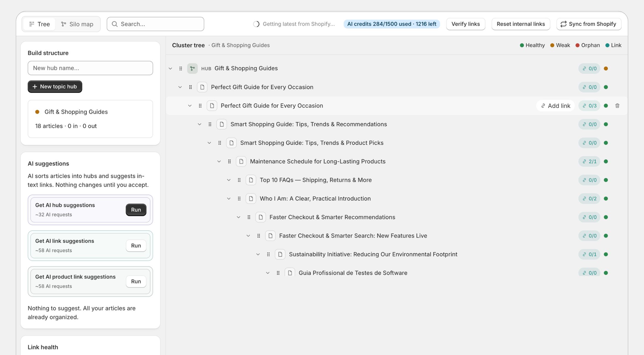The image size is (644, 355).
Task: Click the orange status dot on hub row
Action: pyautogui.click(x=606, y=68)
